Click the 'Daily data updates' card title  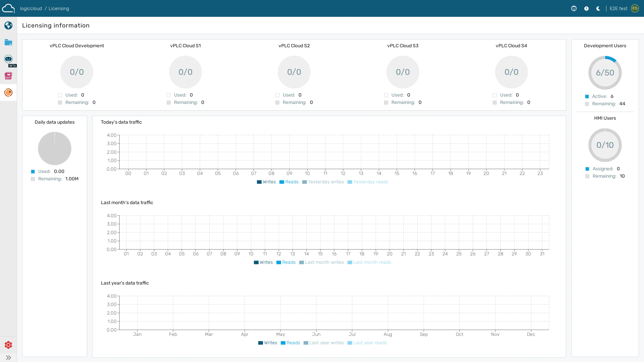point(55,122)
